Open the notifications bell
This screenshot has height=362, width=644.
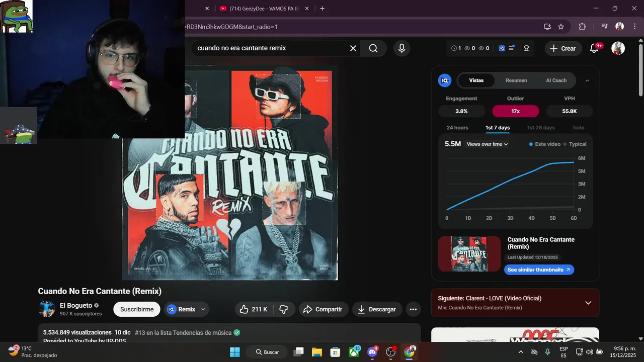pos(594,48)
